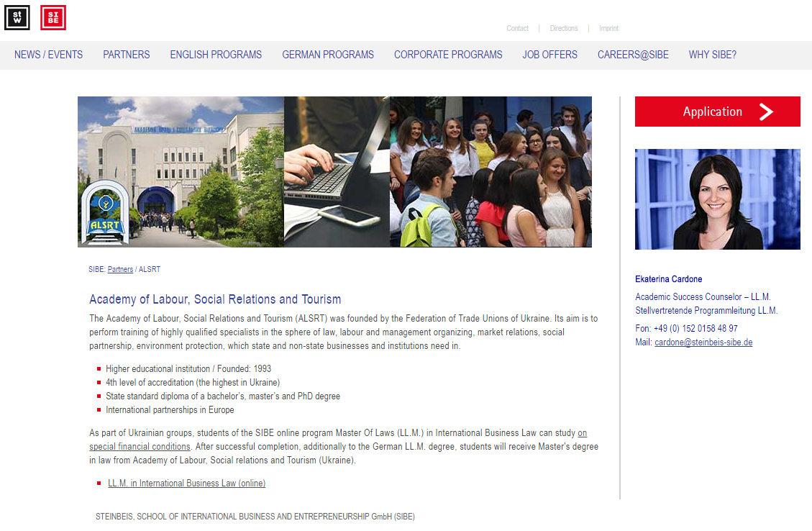Click 'State standard diploma' bullet text
The width and height of the screenshot is (812, 531).
coord(223,396)
